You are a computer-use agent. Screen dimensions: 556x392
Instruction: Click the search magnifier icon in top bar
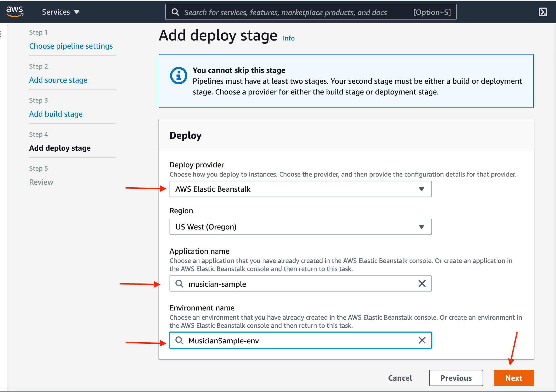175,12
